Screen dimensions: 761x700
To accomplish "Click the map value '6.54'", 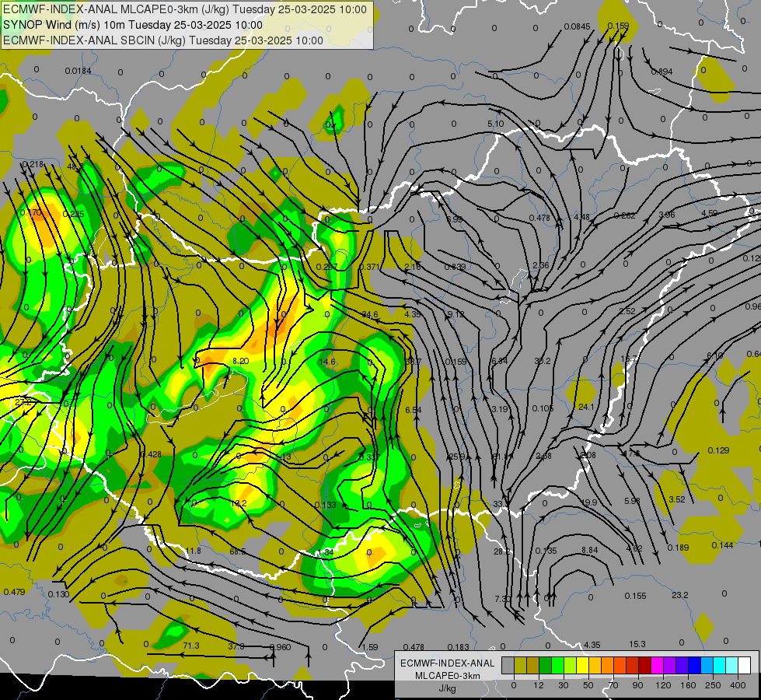I will pos(414,411).
